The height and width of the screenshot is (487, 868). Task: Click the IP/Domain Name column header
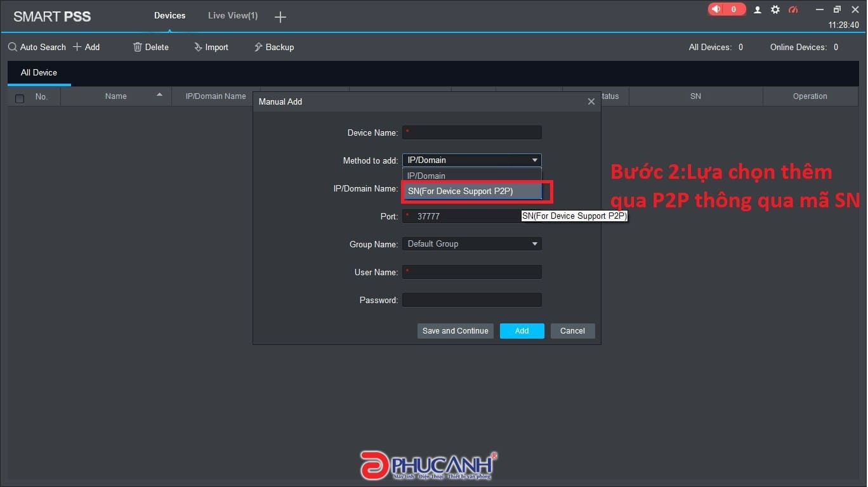pos(216,96)
